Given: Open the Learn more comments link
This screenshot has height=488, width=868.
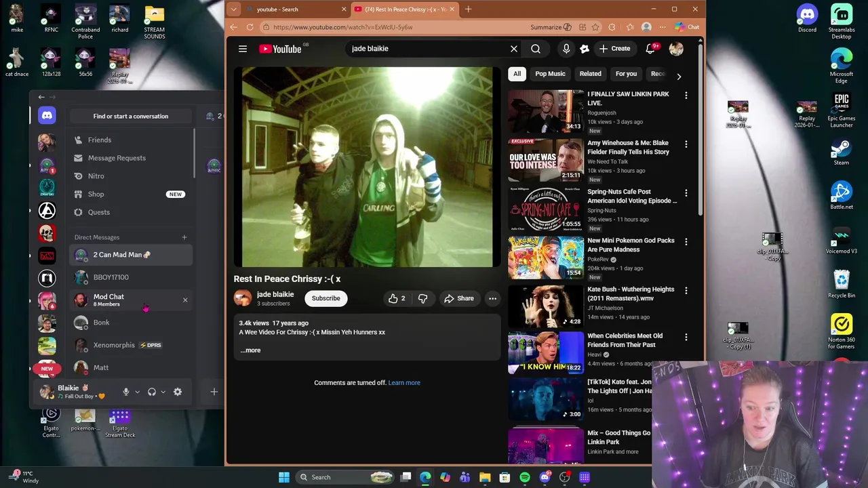Looking at the screenshot, I should (404, 383).
